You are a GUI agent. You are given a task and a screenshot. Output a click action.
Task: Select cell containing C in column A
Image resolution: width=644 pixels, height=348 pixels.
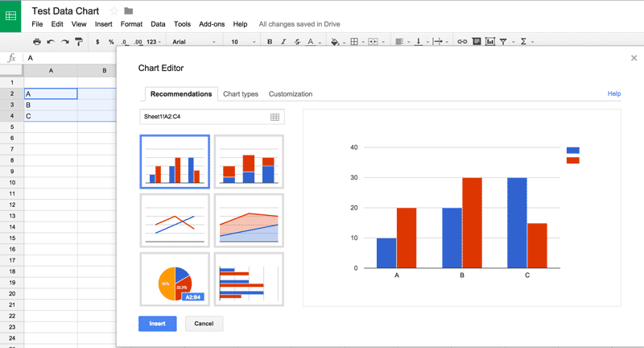pos(51,116)
